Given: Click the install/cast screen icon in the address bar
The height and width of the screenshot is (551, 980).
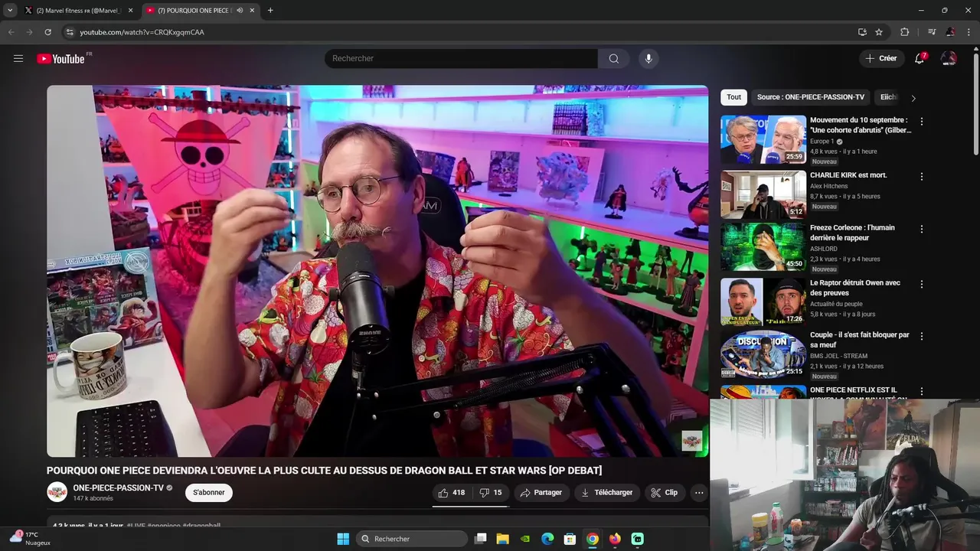Looking at the screenshot, I should point(862,32).
